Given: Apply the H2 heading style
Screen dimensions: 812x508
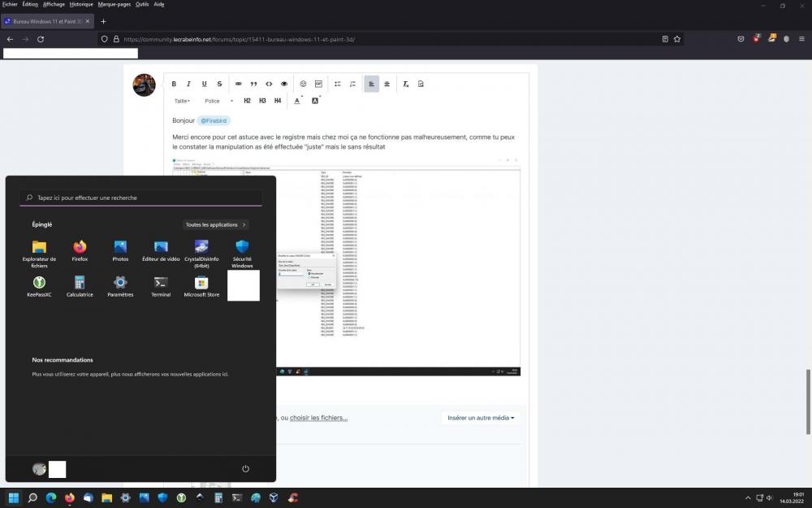Looking at the screenshot, I should point(247,100).
